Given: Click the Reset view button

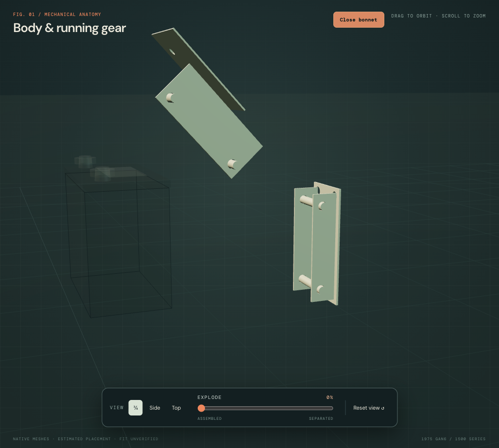Looking at the screenshot, I should [368, 408].
